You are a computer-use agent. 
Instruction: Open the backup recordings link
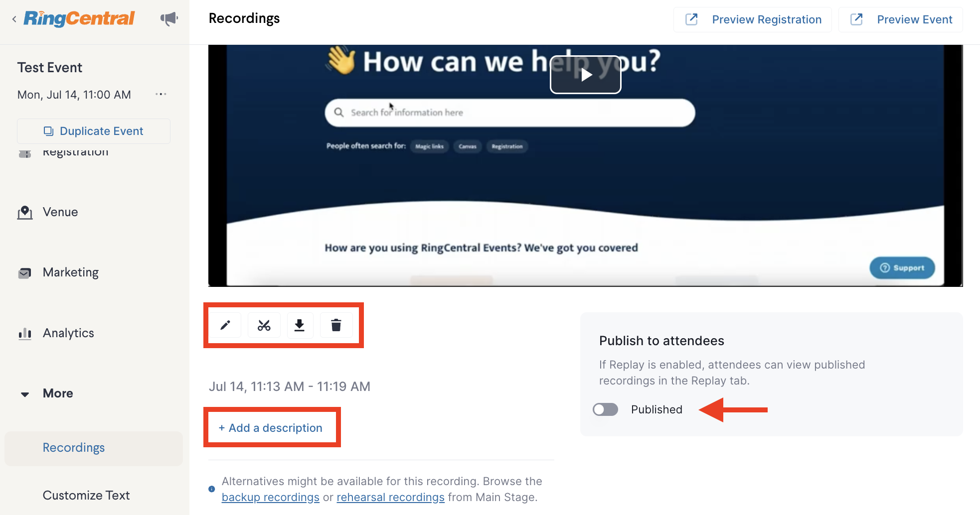click(x=271, y=497)
